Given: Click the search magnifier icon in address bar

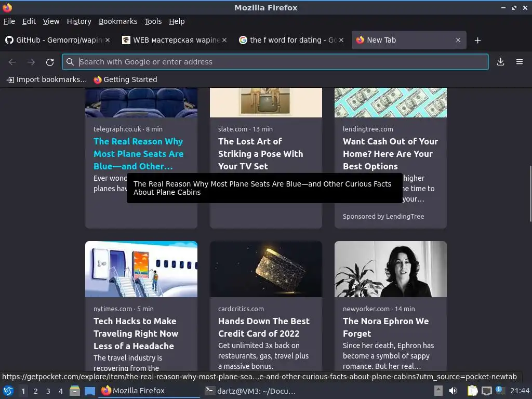Looking at the screenshot, I should (x=70, y=62).
